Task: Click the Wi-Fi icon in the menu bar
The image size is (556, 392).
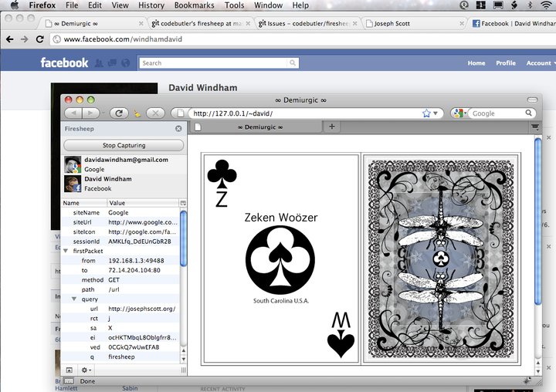Action: click(x=547, y=5)
